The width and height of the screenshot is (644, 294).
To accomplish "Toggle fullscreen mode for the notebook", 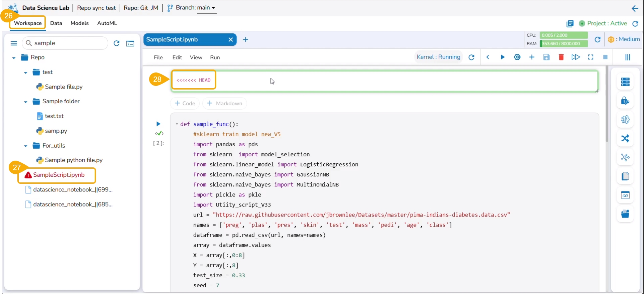I will pyautogui.click(x=591, y=57).
